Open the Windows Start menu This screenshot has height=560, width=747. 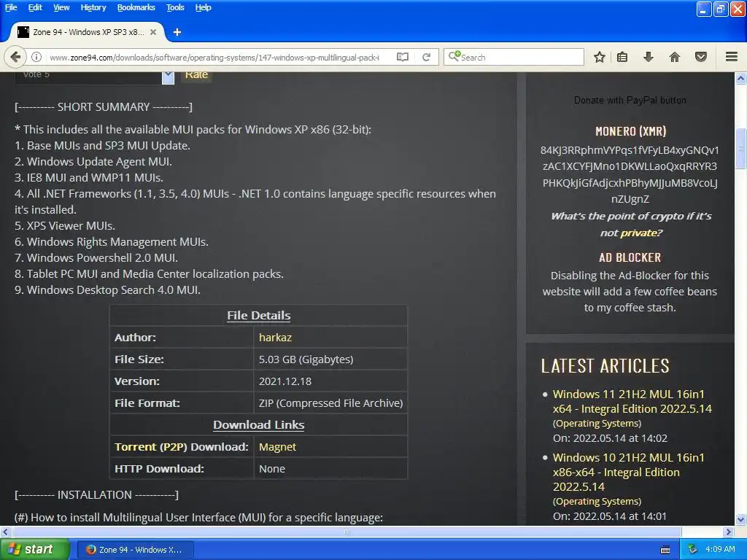pos(34,549)
